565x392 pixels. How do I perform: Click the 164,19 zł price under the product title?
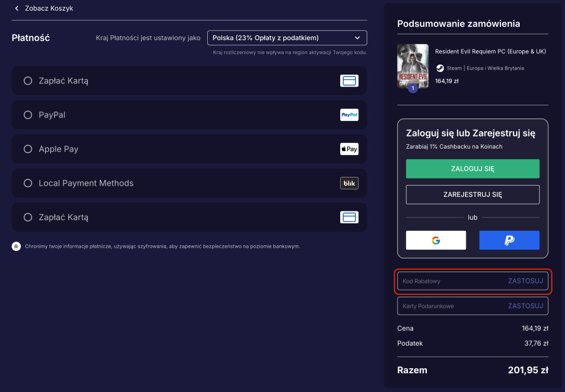click(447, 81)
